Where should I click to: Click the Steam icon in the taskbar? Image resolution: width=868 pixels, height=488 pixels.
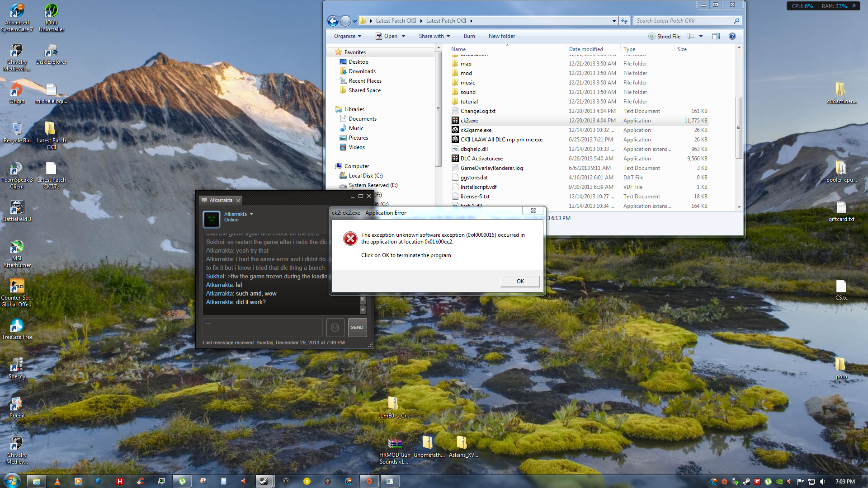click(264, 481)
